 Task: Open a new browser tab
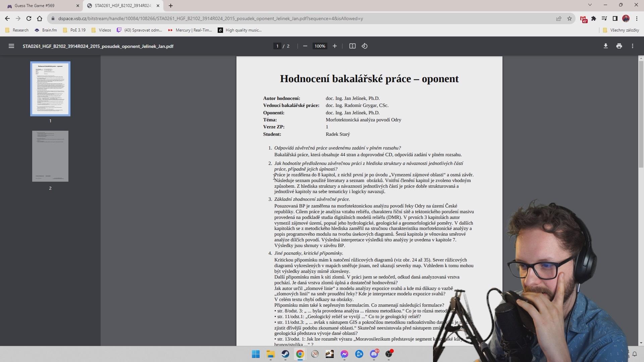click(x=171, y=6)
